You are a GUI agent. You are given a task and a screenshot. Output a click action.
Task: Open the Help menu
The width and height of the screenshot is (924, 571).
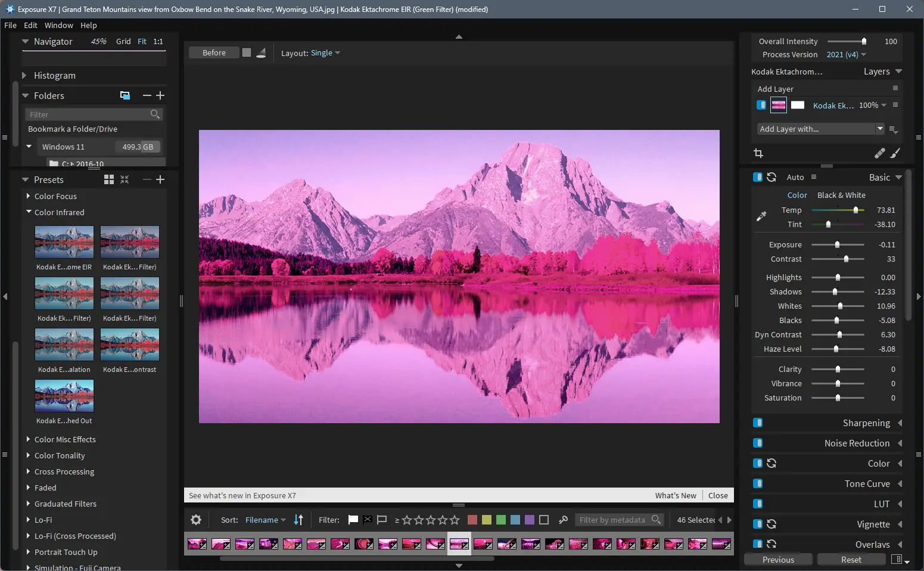click(89, 25)
